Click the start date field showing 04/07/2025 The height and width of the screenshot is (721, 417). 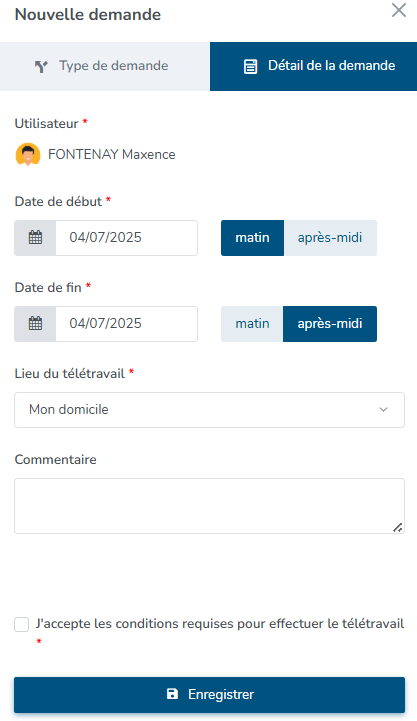[x=126, y=238]
